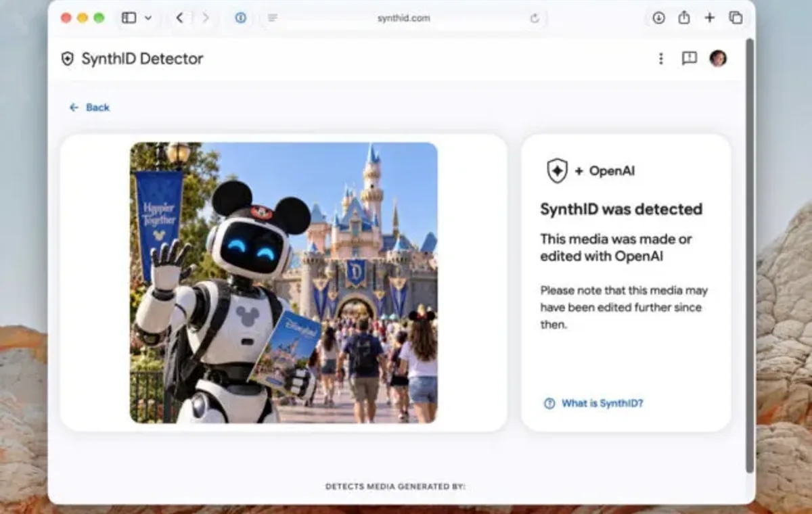Click the 'Detects media generated by:' label
This screenshot has height=514, width=812.
pyautogui.click(x=395, y=486)
